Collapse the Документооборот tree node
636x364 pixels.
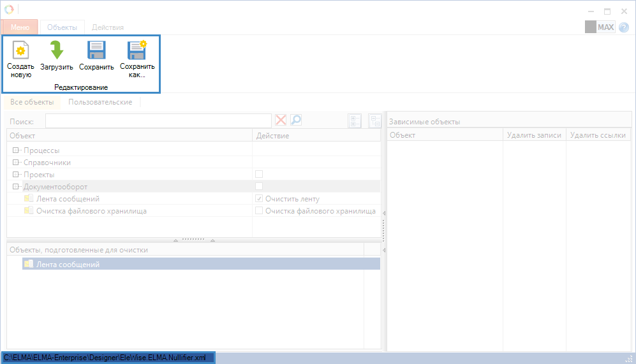pos(15,187)
